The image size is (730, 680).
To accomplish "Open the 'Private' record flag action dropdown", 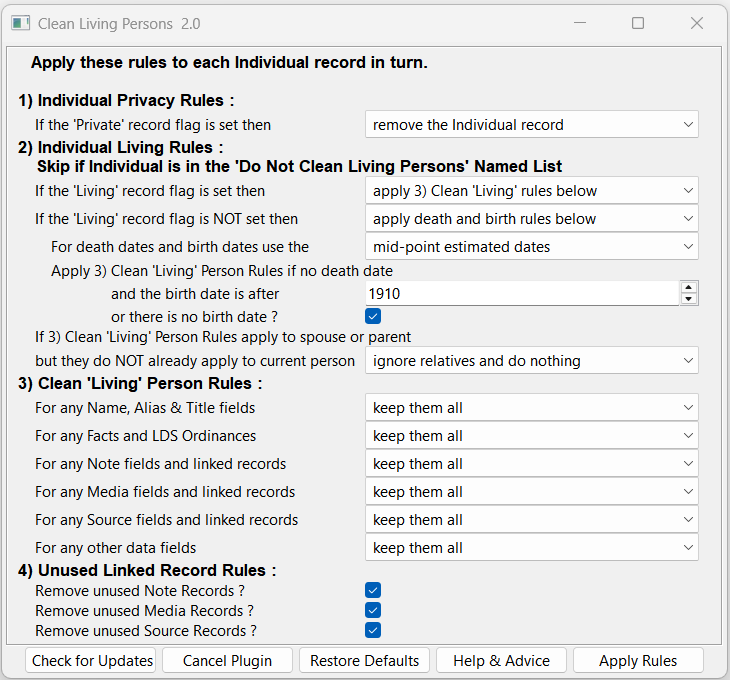I will [531, 125].
